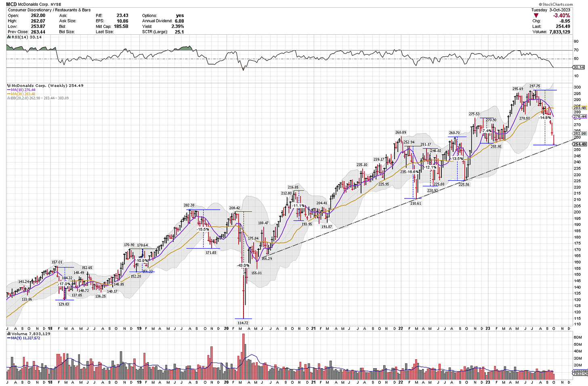Click the P/E value 23.43
The width and height of the screenshot is (588, 386).
(122, 15)
